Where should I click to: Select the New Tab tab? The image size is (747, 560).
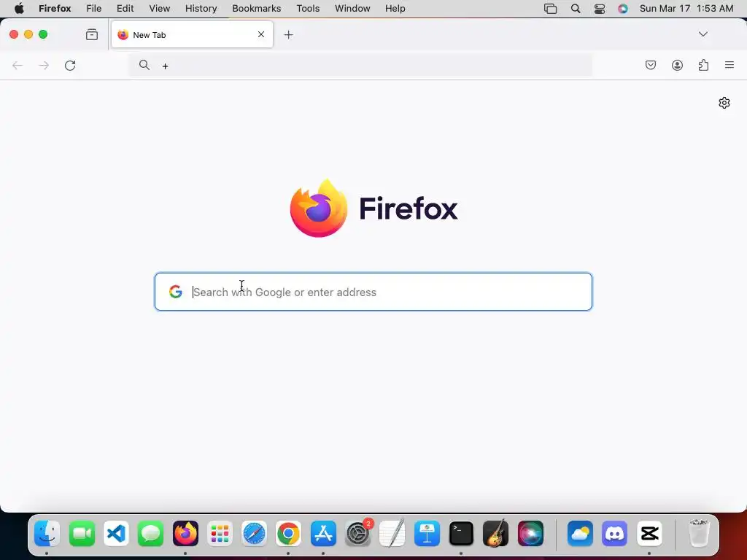(192, 35)
